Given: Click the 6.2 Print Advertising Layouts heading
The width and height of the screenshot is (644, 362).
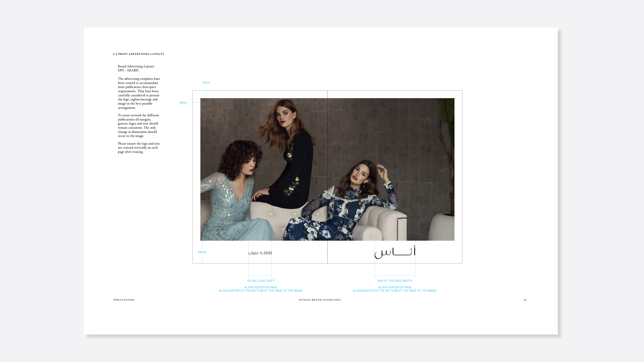Looking at the screenshot, I should click(x=139, y=54).
